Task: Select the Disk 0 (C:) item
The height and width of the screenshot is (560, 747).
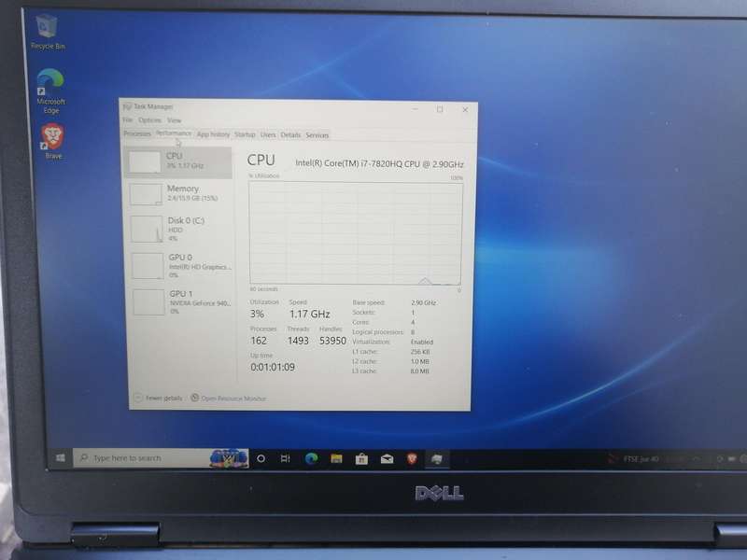Action: pyautogui.click(x=181, y=229)
